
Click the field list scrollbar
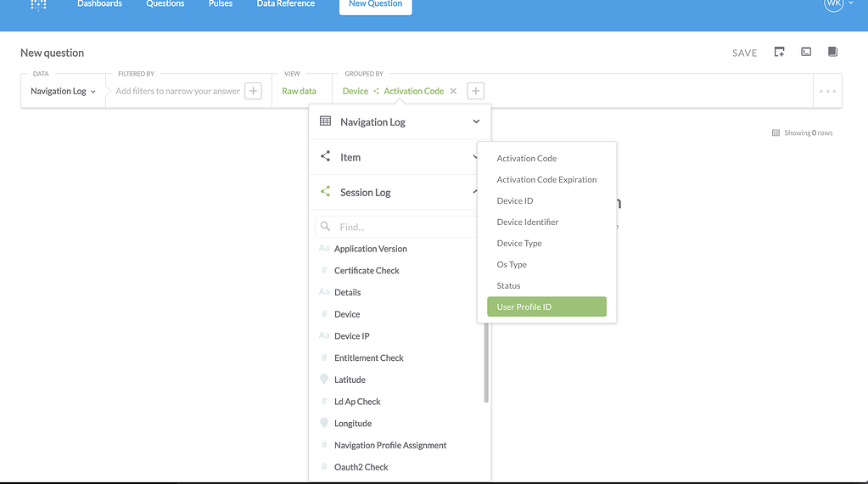[x=486, y=363]
